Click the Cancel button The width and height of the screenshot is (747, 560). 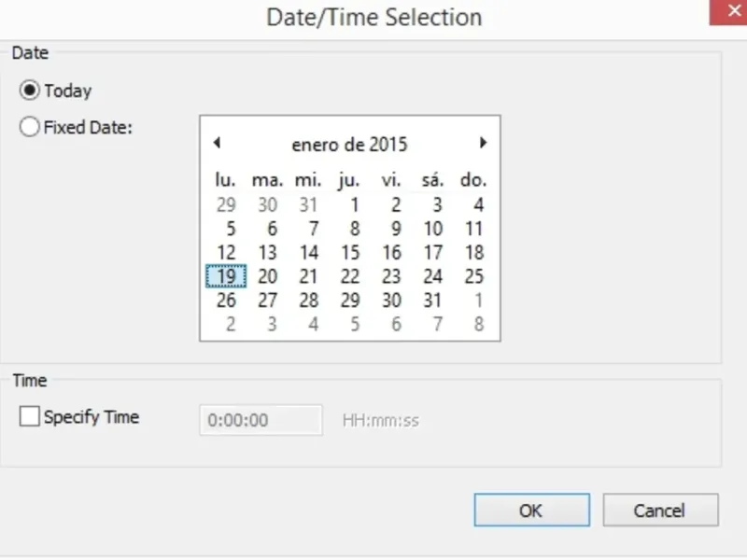pos(659,511)
